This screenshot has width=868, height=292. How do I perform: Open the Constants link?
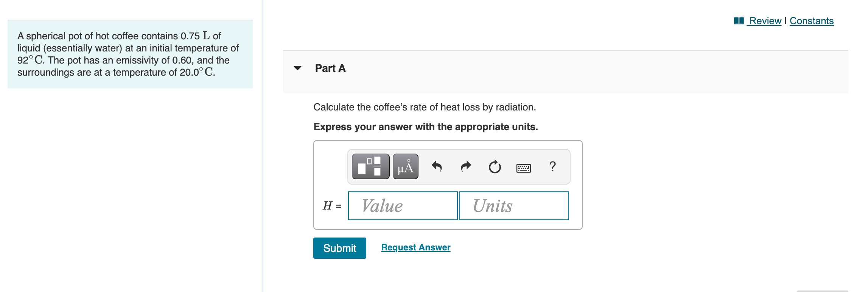812,21
